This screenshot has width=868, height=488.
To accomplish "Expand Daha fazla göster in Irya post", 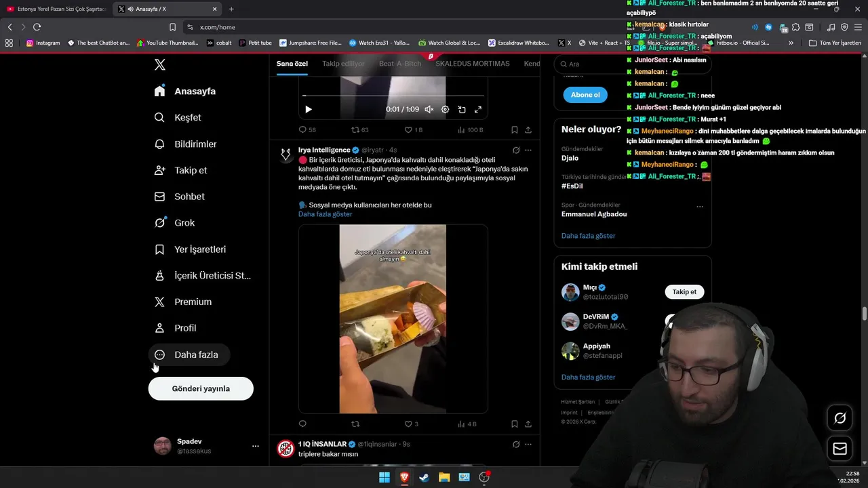I will [x=325, y=214].
